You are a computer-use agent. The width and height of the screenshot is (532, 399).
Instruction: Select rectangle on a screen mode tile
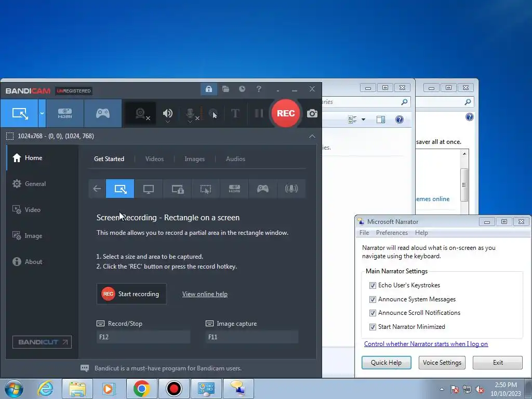pos(120,189)
